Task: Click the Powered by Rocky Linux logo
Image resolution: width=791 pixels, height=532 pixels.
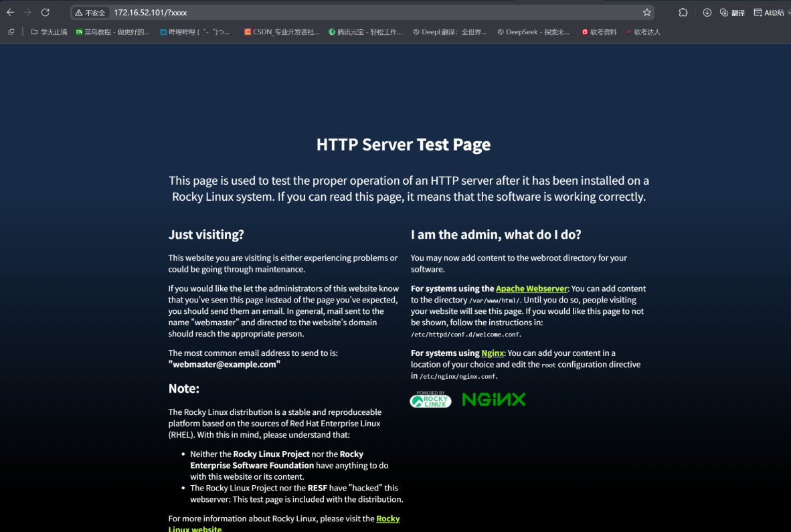Action: [430, 400]
